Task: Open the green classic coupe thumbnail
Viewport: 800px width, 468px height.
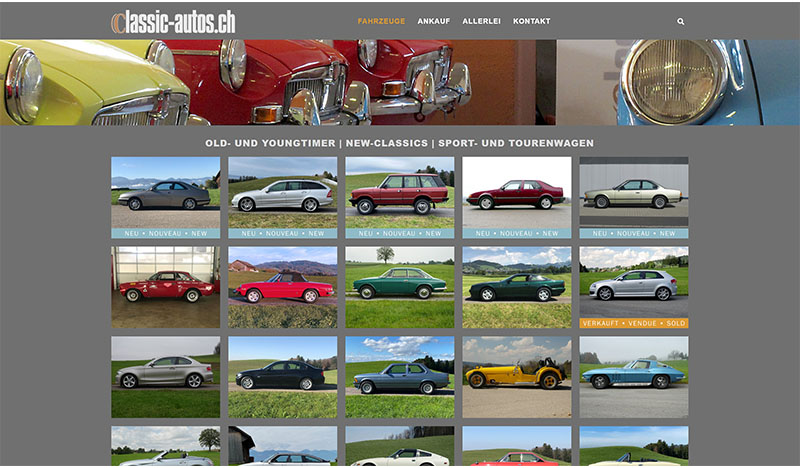Action: pos(399,287)
